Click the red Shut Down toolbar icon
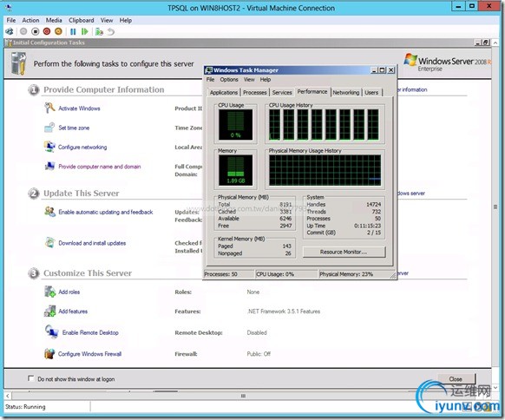The height and width of the screenshot is (420, 505). (47, 31)
